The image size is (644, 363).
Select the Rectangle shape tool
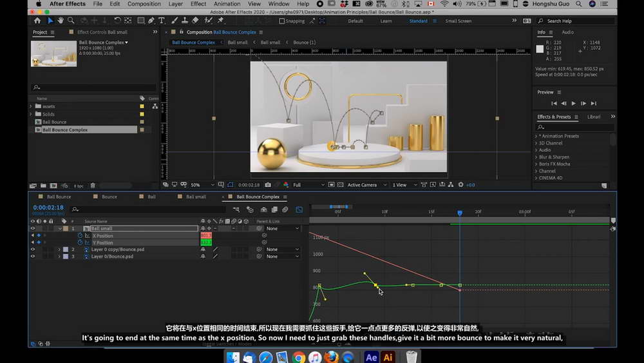141,21
